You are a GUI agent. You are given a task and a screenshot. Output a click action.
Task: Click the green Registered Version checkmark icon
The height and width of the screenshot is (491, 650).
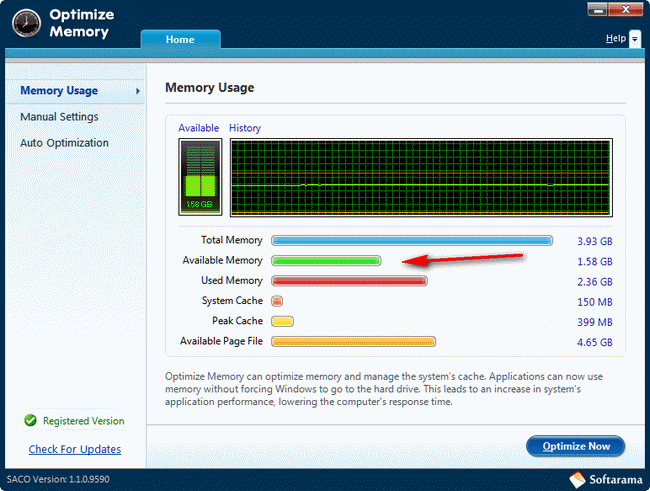coord(30,421)
